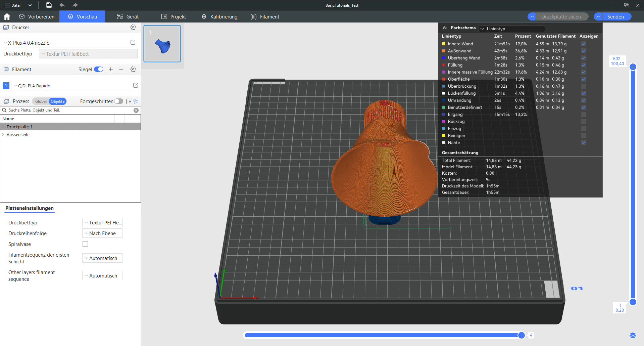This screenshot has height=346, width=644.
Task: Click the save project icon
Action: tap(49, 5)
